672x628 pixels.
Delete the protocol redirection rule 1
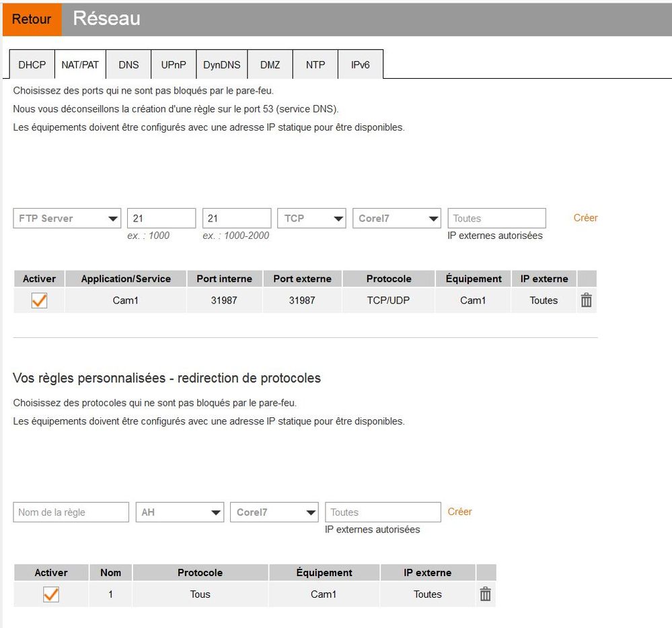click(485, 594)
